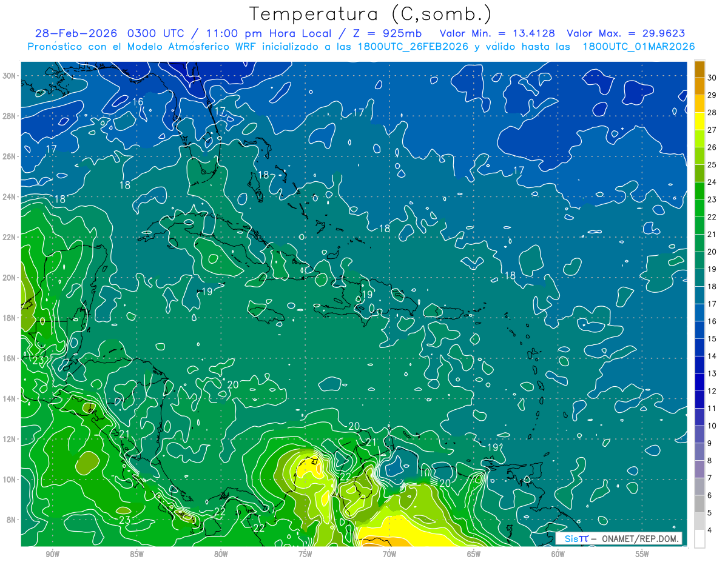Click "Valor Max. = 29.9623"
728x562 pixels.
tap(626, 34)
